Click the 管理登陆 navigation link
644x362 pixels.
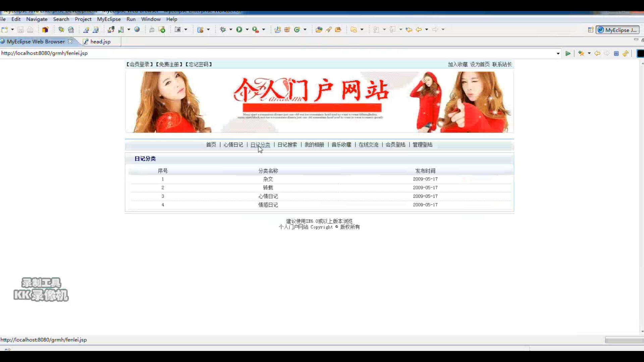tap(422, 145)
